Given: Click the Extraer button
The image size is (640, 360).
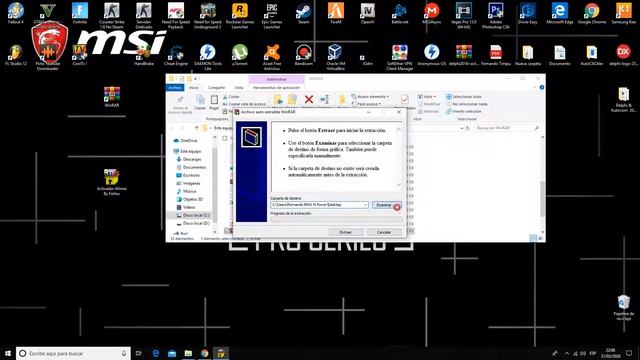Looking at the screenshot, I should click(345, 232).
